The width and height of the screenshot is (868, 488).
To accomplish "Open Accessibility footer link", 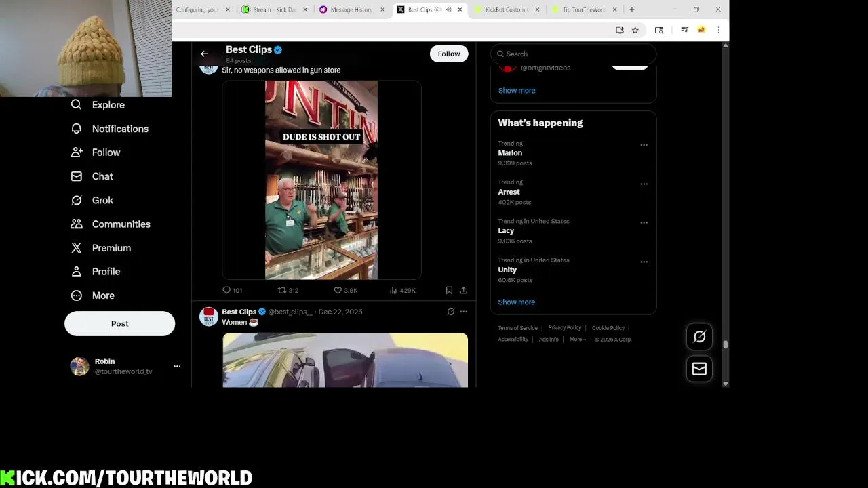I will [513, 339].
